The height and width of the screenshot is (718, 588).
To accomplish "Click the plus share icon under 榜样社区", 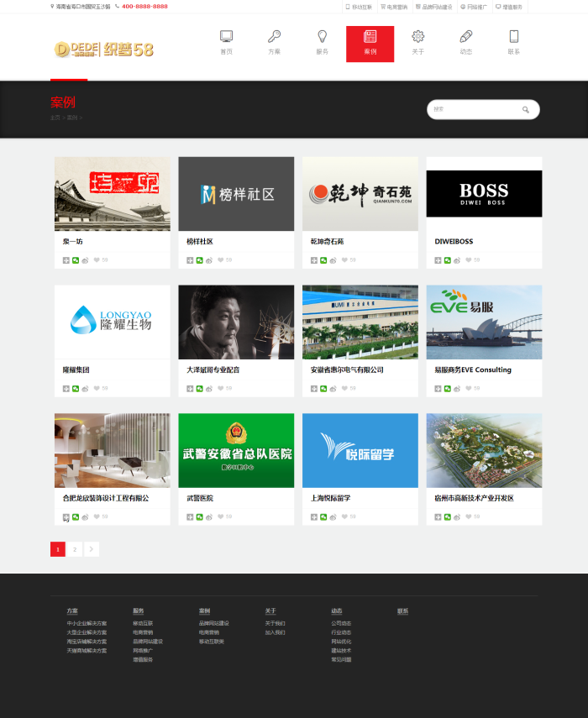I will pyautogui.click(x=190, y=260).
